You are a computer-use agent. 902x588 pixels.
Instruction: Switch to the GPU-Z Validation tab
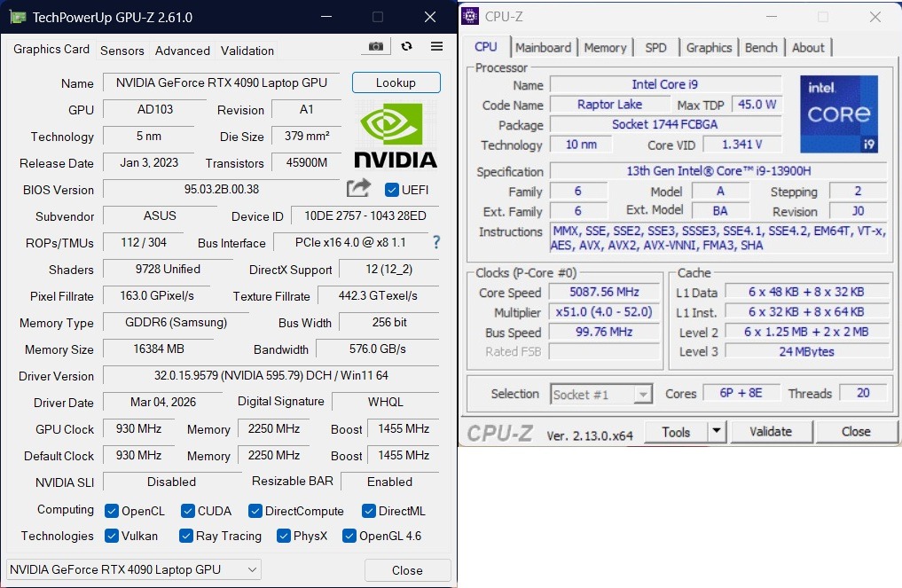pyautogui.click(x=247, y=51)
